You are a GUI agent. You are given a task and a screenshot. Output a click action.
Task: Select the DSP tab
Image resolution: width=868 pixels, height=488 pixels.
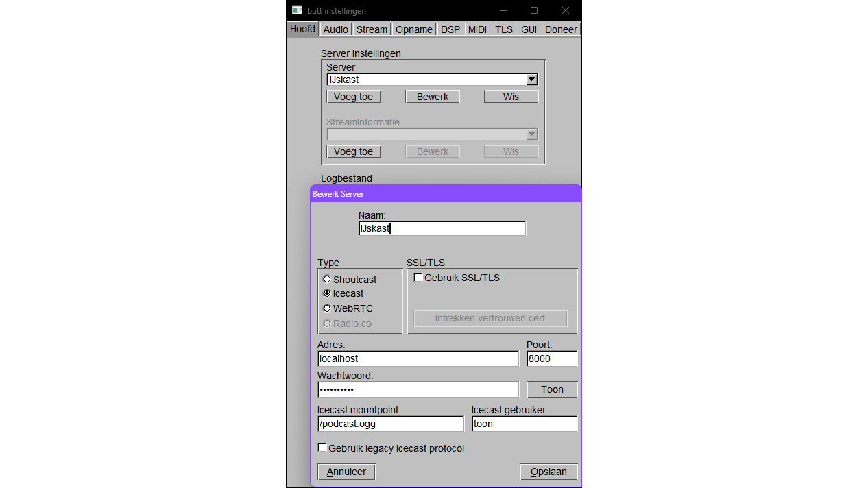(x=450, y=29)
